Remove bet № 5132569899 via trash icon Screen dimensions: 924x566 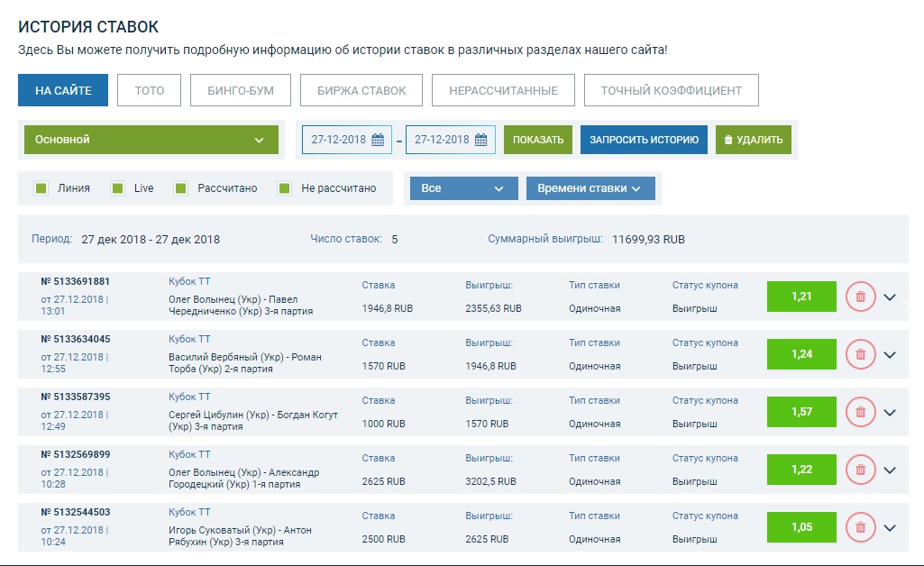[x=860, y=470]
